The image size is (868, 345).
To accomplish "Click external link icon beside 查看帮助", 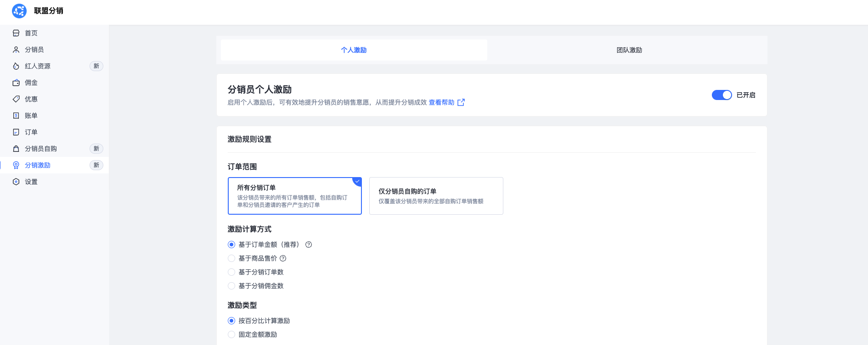I will (461, 102).
